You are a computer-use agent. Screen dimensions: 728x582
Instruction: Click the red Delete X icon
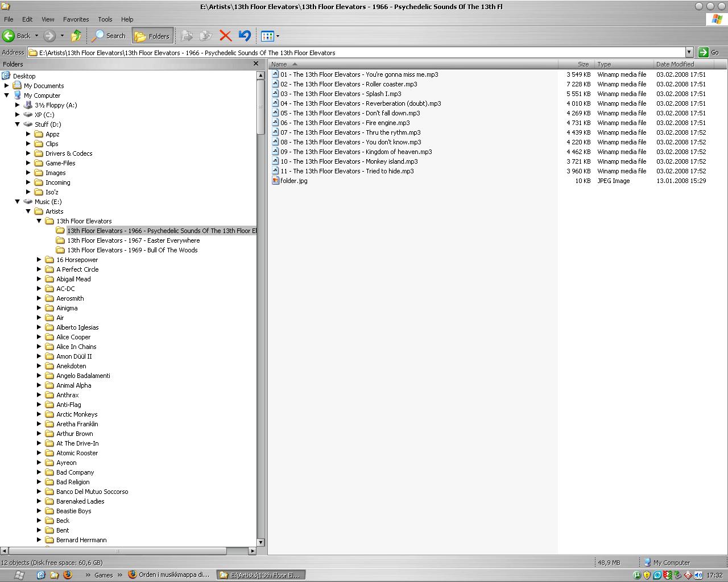[x=225, y=36]
